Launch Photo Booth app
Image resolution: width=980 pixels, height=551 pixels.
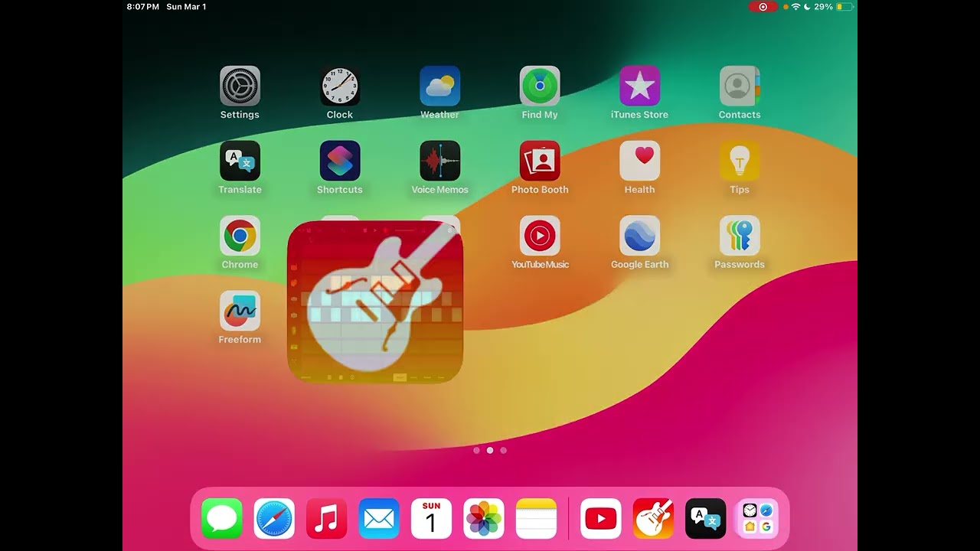pyautogui.click(x=540, y=161)
